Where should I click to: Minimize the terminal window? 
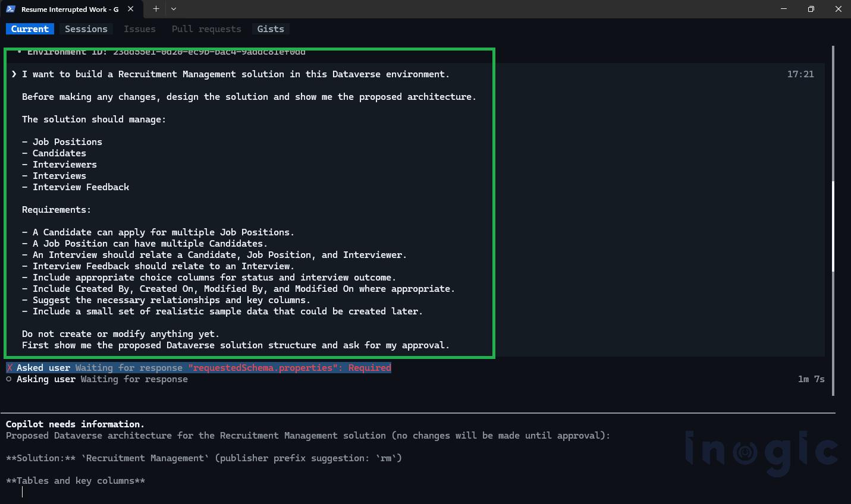coord(784,9)
